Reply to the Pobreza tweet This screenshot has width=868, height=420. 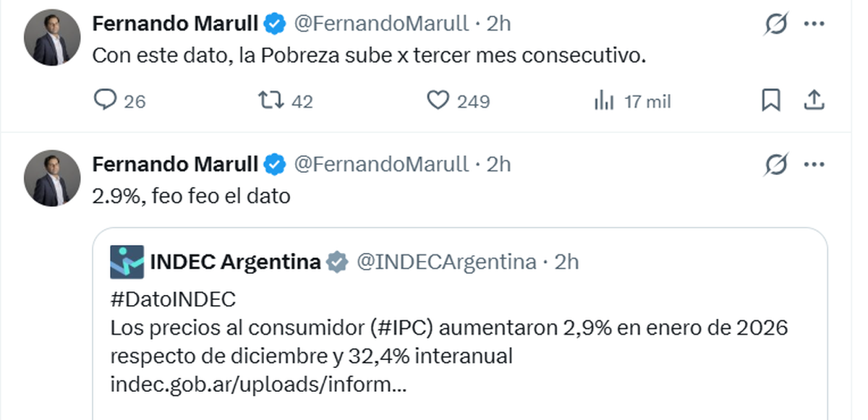(106, 101)
